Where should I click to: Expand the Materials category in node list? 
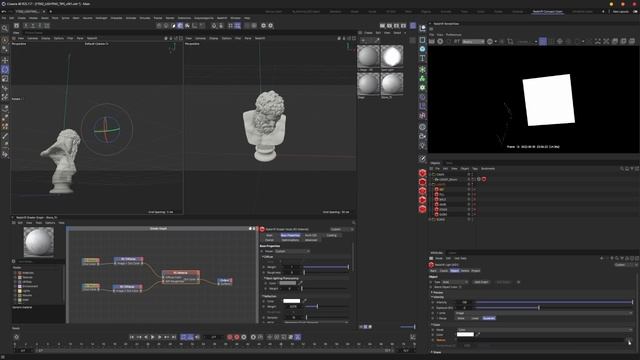[x=16, y=273]
